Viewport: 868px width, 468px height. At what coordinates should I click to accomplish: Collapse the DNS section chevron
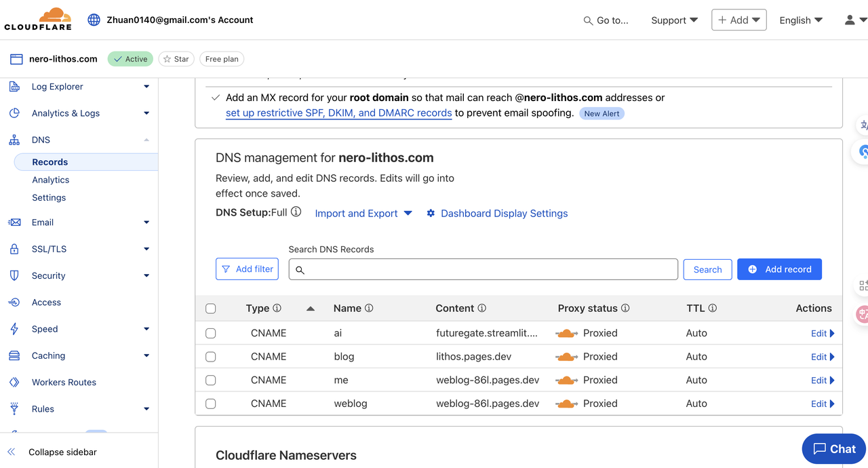click(x=146, y=140)
